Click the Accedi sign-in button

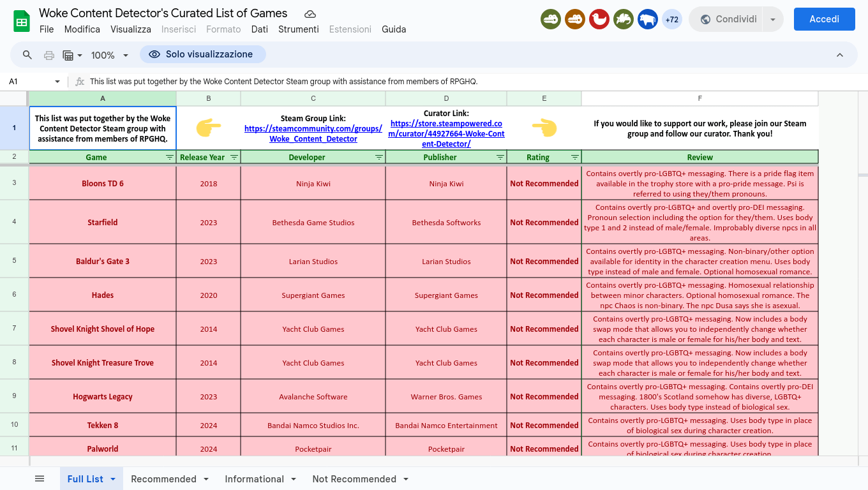(x=824, y=19)
